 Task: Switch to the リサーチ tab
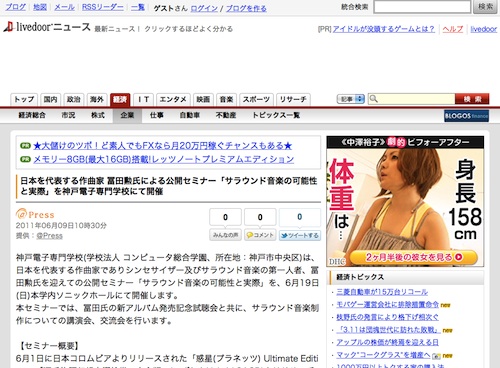click(293, 99)
